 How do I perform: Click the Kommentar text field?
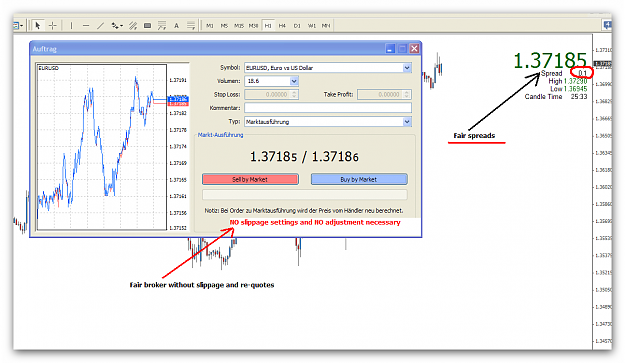coord(328,108)
